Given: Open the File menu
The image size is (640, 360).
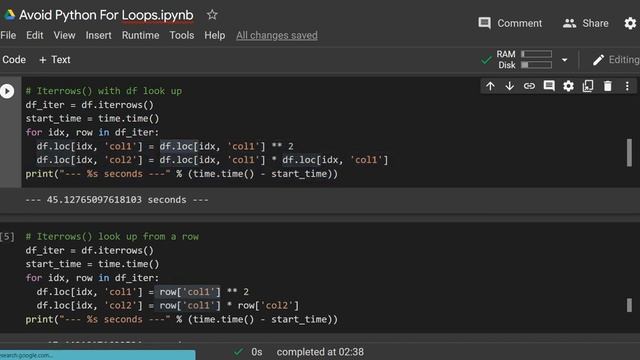Looking at the screenshot, I should tap(8, 36).
